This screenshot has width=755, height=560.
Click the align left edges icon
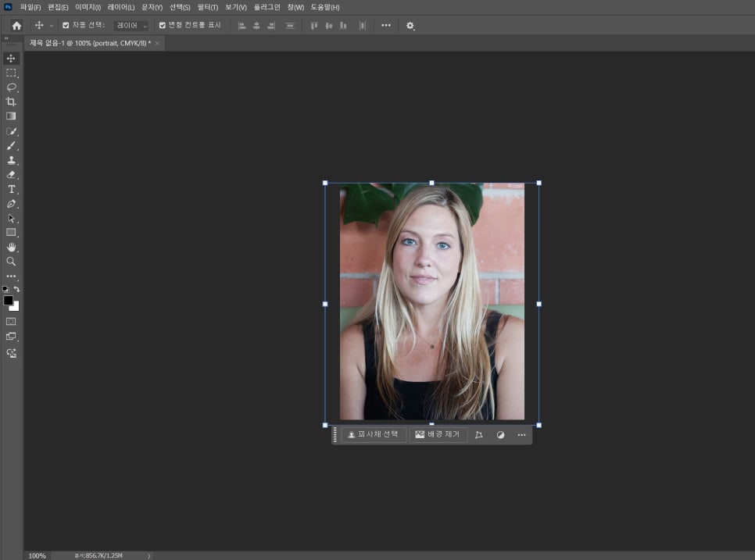(242, 26)
